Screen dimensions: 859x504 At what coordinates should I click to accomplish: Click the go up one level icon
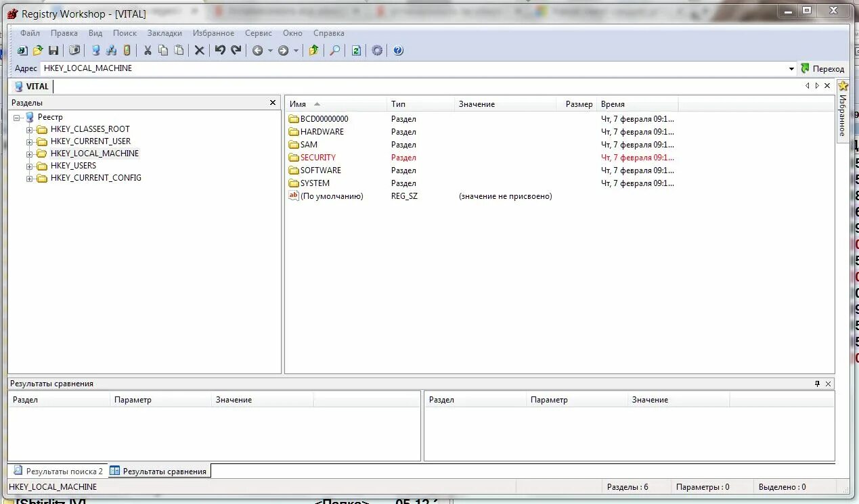tap(314, 51)
